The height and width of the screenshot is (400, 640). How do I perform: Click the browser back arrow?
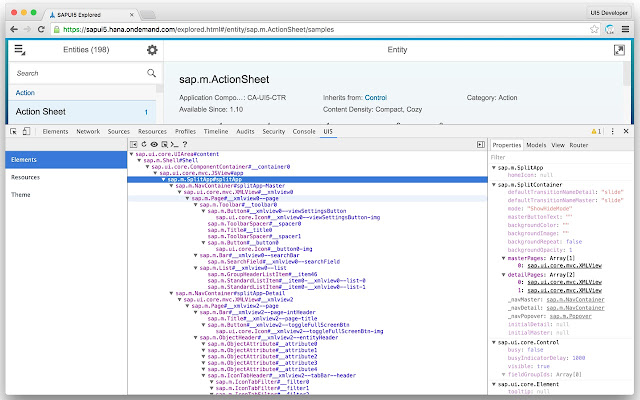tap(14, 29)
